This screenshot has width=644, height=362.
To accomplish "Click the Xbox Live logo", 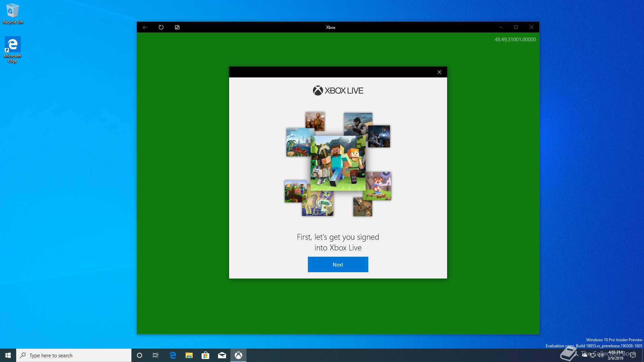I will 338,90.
